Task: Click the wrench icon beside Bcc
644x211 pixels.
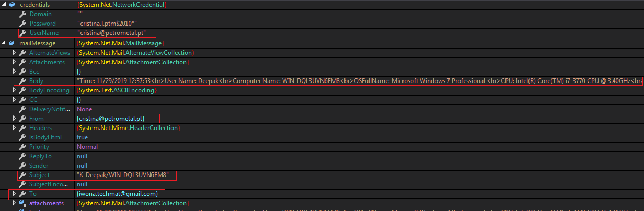Action: [x=22, y=72]
